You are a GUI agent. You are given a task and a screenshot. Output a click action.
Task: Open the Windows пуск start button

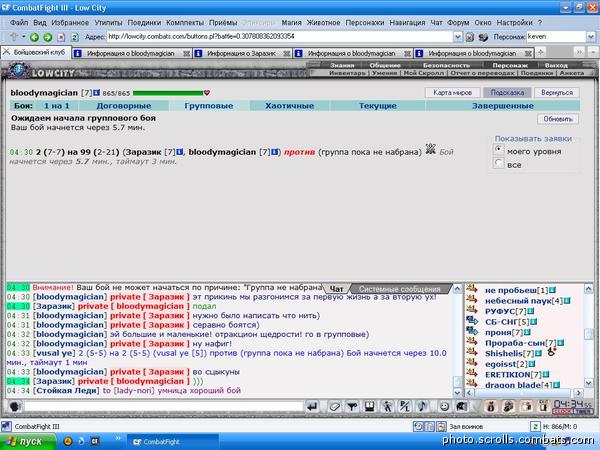click(x=28, y=442)
